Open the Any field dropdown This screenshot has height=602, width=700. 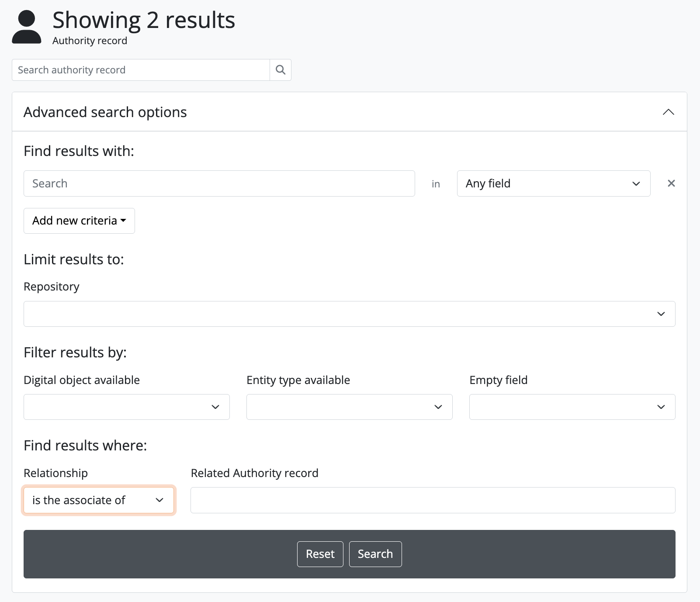pyautogui.click(x=553, y=183)
